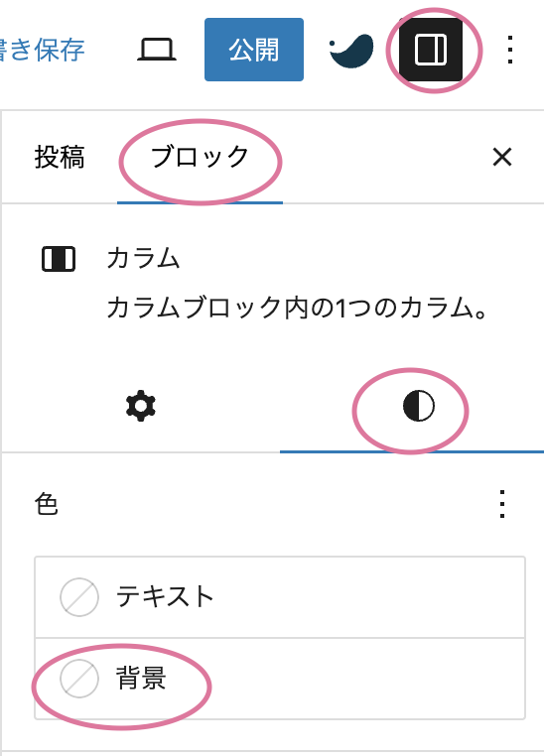
Task: Open the テキスト color option
Action: [280, 597]
